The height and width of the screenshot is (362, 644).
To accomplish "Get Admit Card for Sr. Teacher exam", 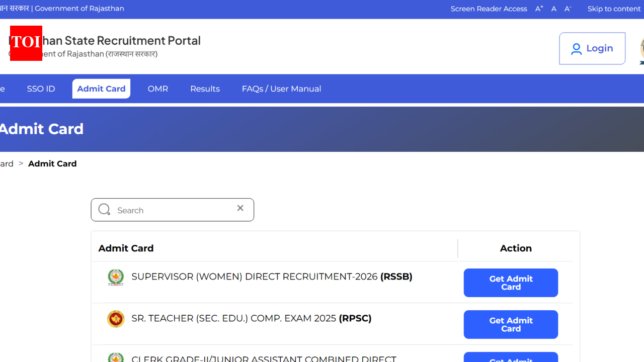I will [x=511, y=324].
